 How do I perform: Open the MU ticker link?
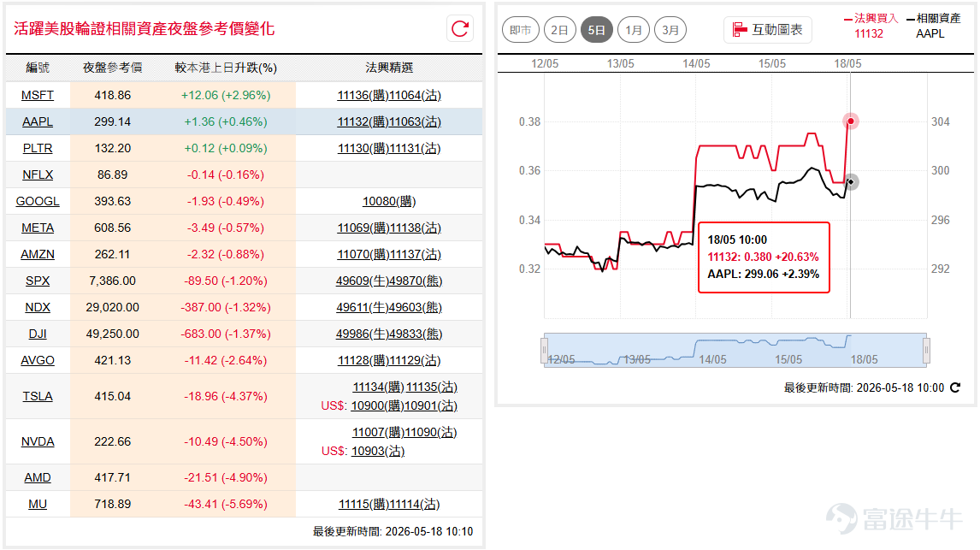(38, 504)
